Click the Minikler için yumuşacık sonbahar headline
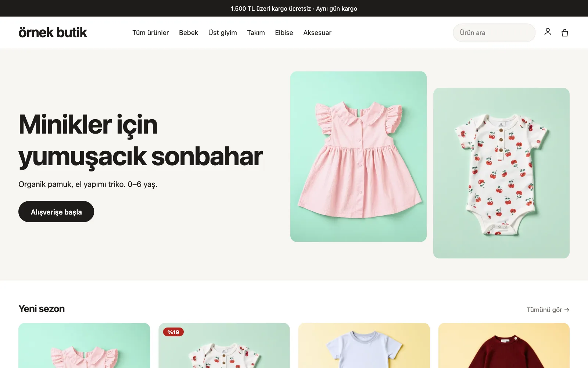This screenshot has height=368, width=588. pyautogui.click(x=141, y=141)
